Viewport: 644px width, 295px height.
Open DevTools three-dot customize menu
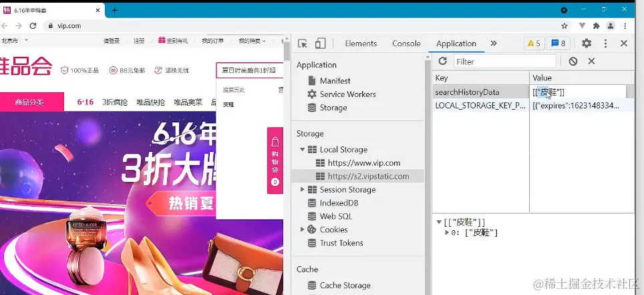tap(605, 43)
